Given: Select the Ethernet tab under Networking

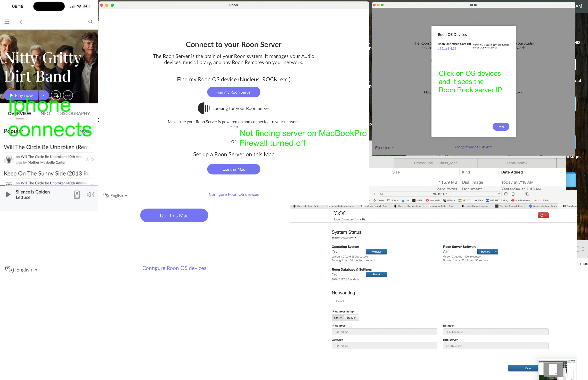Looking at the screenshot, I should [339, 301].
